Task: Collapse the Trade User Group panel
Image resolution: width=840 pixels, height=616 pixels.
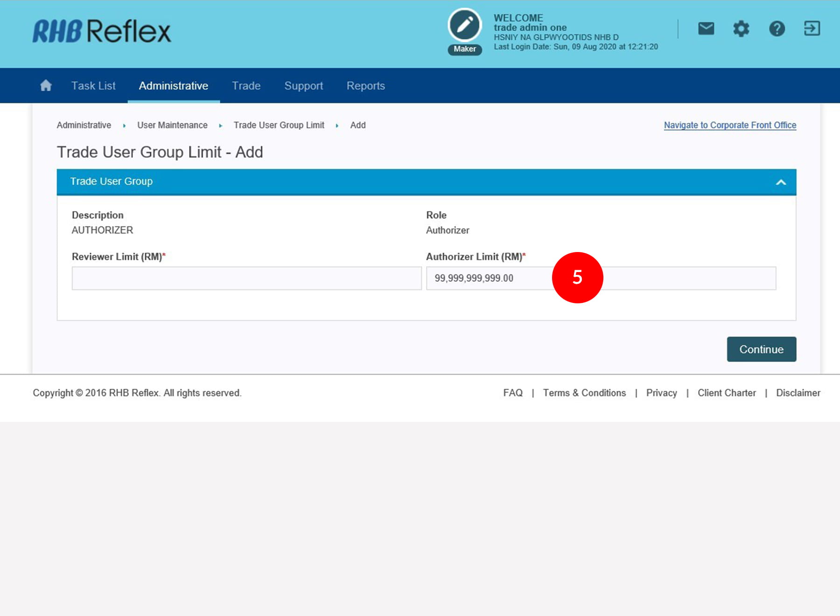Action: [781, 182]
